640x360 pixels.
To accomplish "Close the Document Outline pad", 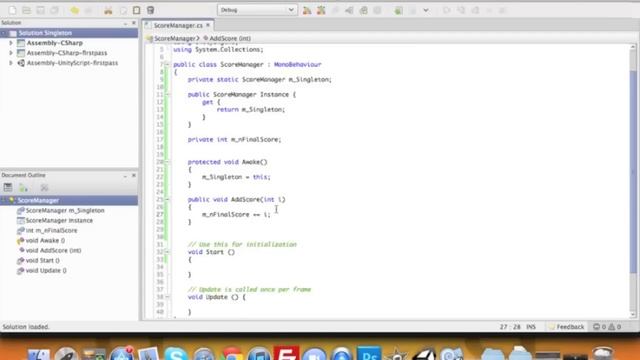I will (133, 176).
